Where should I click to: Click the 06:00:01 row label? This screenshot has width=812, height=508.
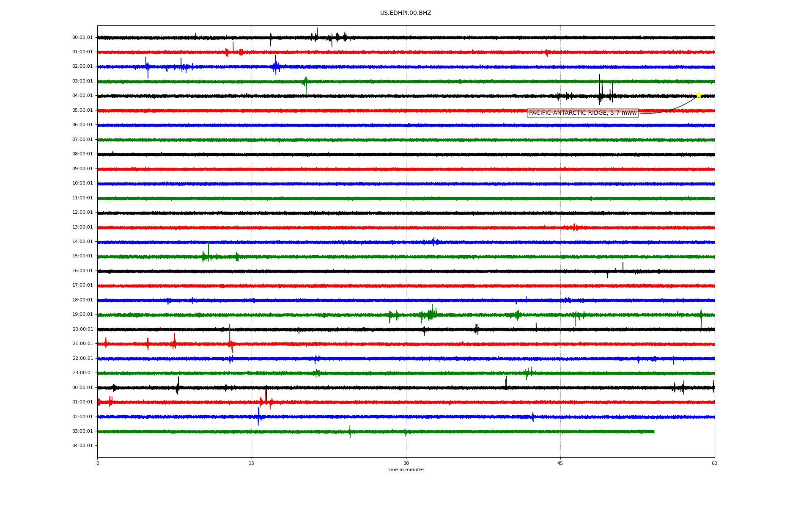82,125
